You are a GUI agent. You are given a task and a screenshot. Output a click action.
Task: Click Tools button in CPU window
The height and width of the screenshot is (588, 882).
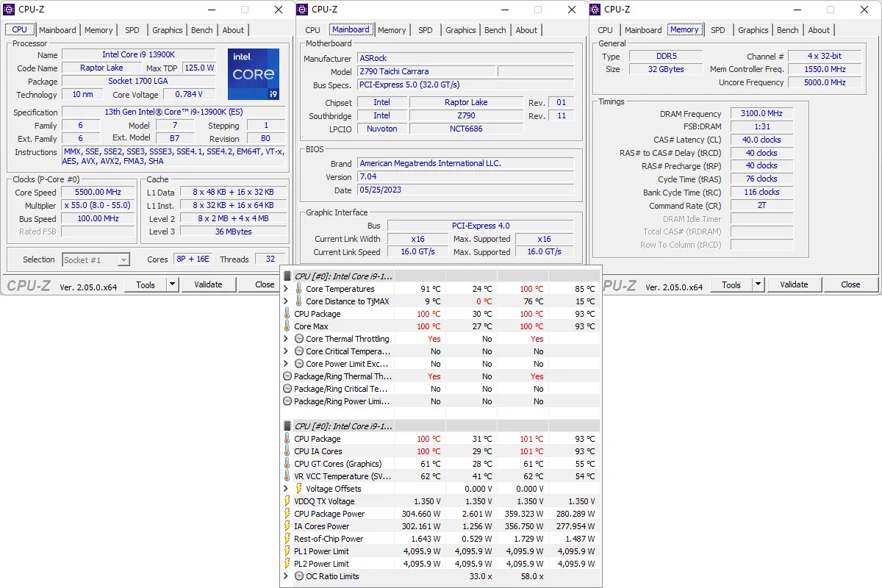pyautogui.click(x=146, y=284)
